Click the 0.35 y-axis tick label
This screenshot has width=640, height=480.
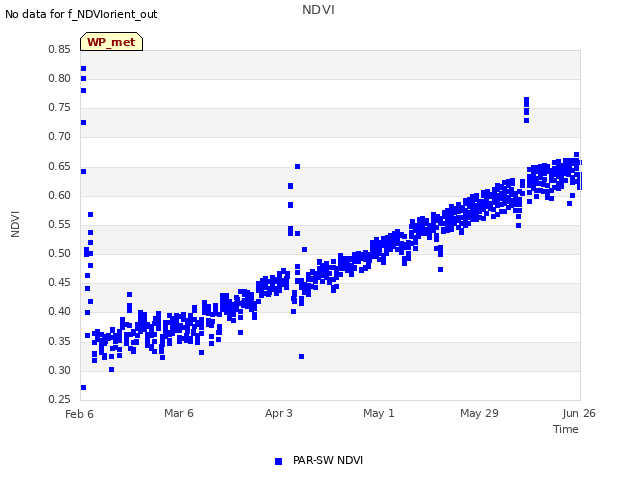click(59, 341)
